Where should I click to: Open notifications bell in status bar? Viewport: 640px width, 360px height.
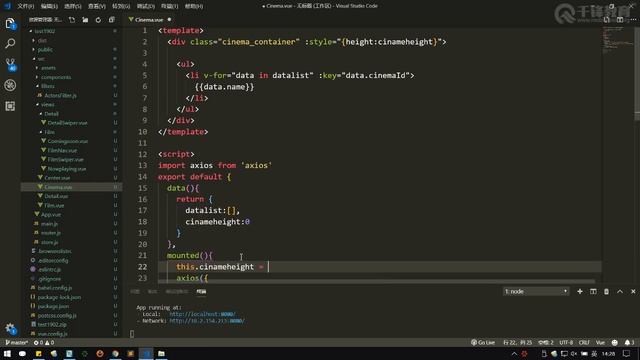(629, 342)
